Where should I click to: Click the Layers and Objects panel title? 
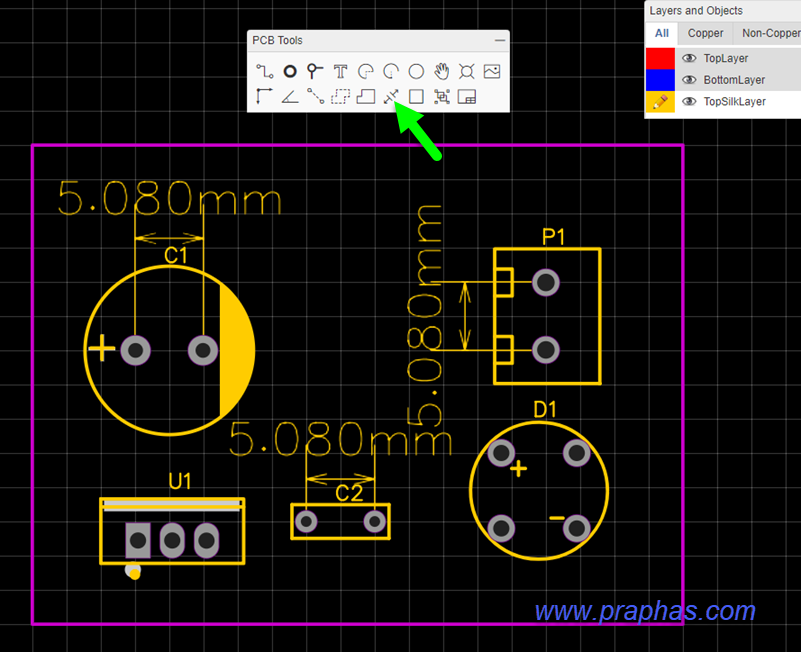[x=696, y=11]
